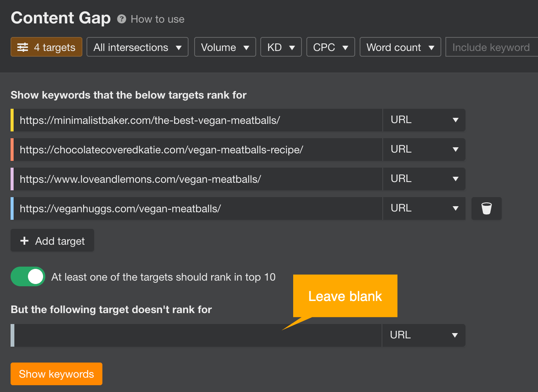The height and width of the screenshot is (392, 538).
Task: Change URL mode for loveandlemons.com target
Action: 424,179
